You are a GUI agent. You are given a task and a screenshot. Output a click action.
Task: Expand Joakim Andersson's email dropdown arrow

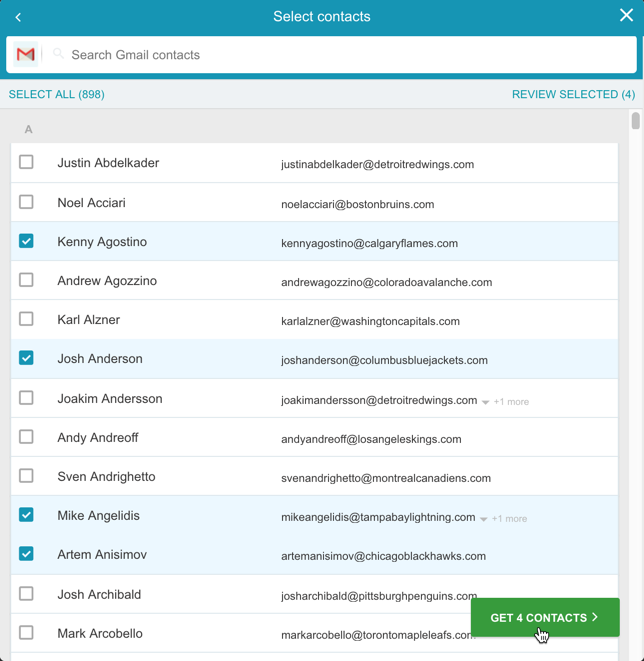(x=485, y=402)
